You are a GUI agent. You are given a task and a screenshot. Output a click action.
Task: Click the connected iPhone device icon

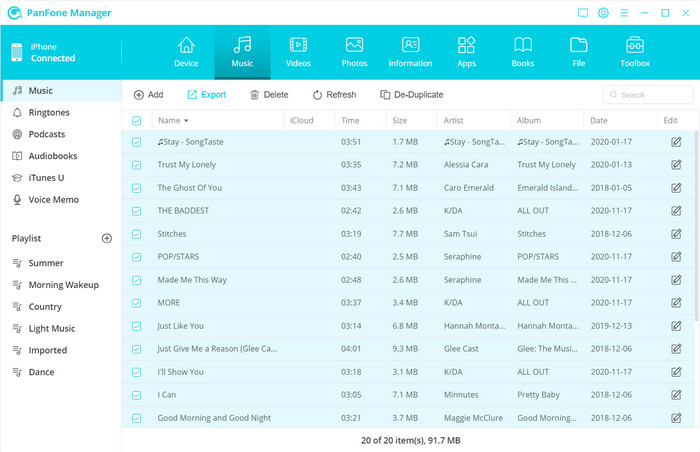point(17,52)
